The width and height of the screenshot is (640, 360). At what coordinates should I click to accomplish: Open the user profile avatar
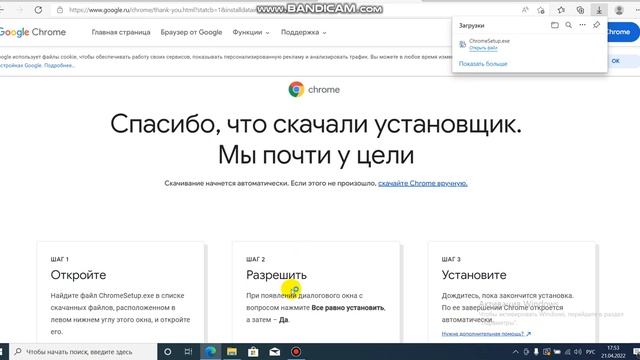point(619,10)
